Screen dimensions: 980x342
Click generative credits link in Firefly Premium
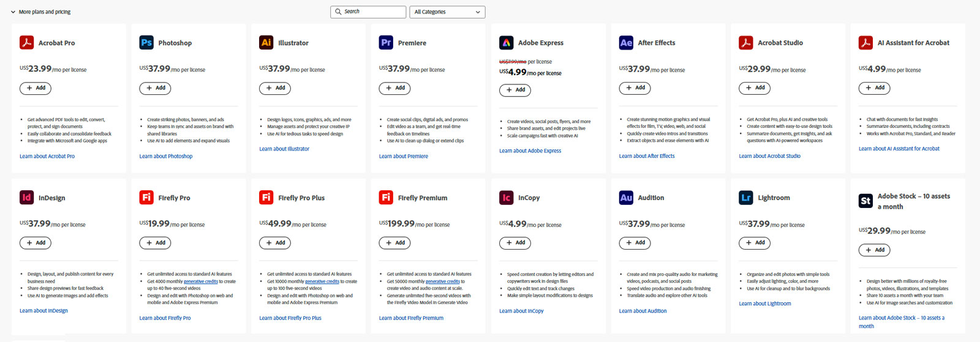[443, 281]
